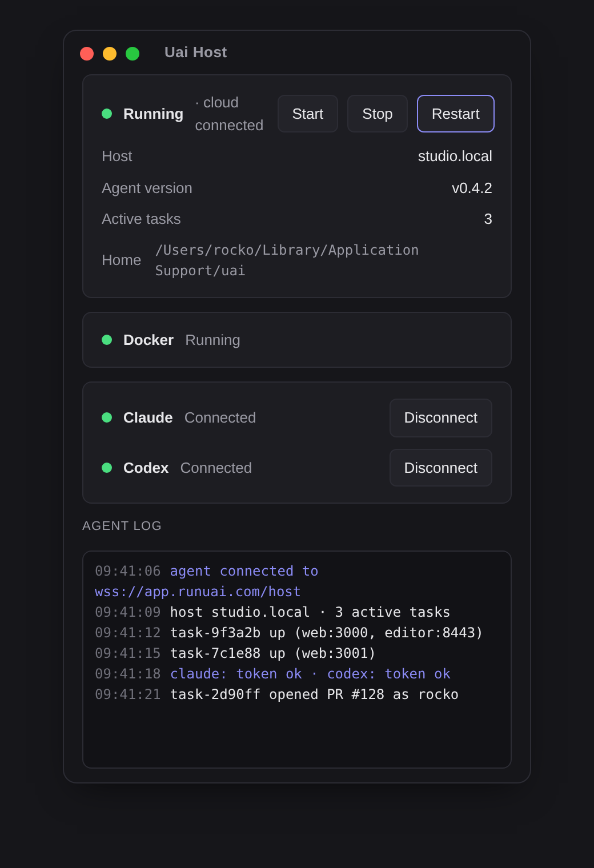Viewport: 594px width, 868px height.
Task: Click the Agent version label
Action: tap(147, 188)
